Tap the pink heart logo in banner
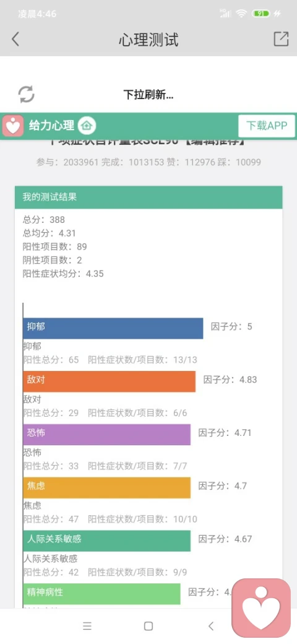Screen dimensions: 297x644 [x=13, y=126]
